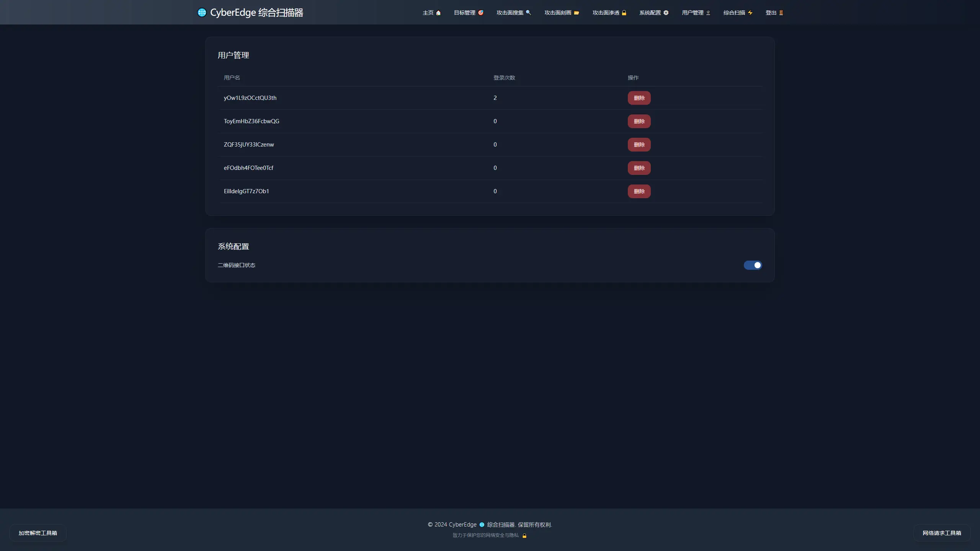The image size is (980, 551).
Task: Click the door icon beside 登出
Action: click(781, 13)
